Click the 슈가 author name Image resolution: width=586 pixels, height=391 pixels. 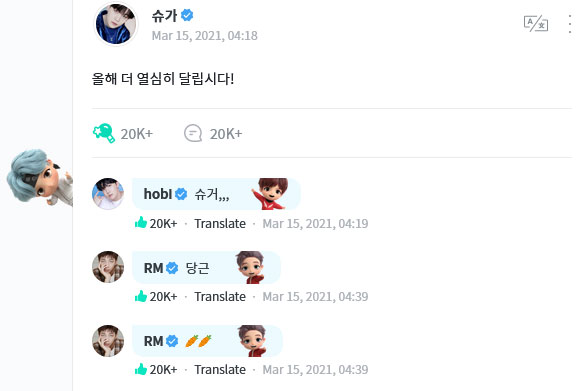pos(164,15)
